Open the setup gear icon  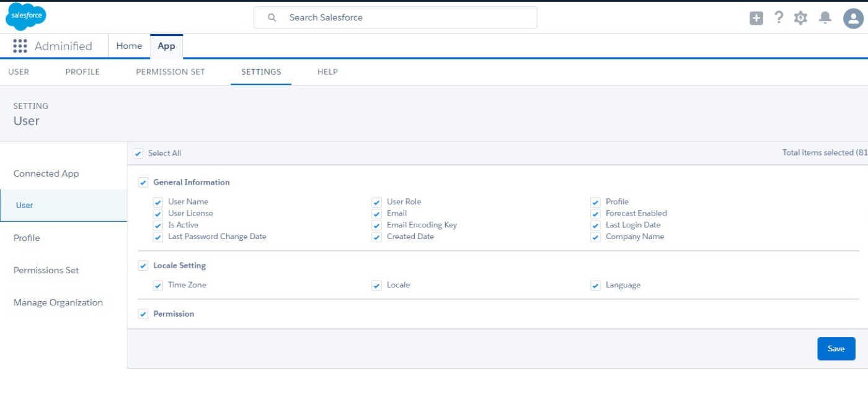tap(800, 18)
